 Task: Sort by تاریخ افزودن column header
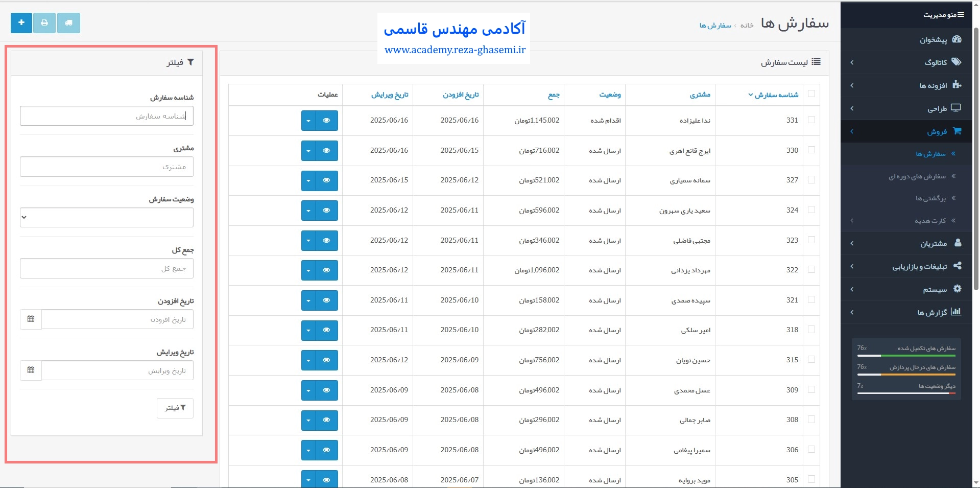(x=461, y=95)
